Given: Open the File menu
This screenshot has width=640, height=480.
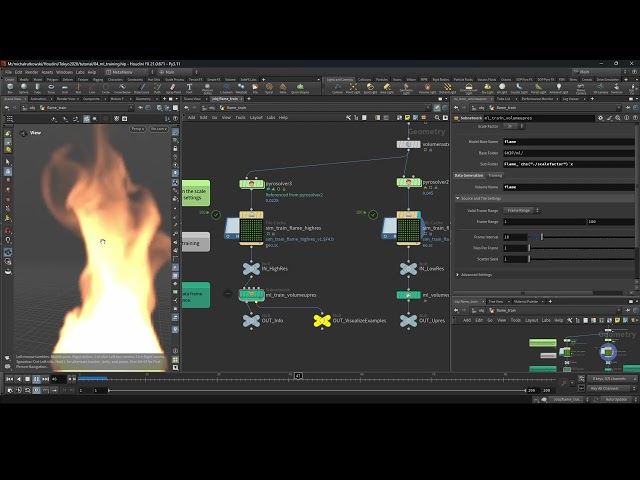Looking at the screenshot, I should pos(8,72).
